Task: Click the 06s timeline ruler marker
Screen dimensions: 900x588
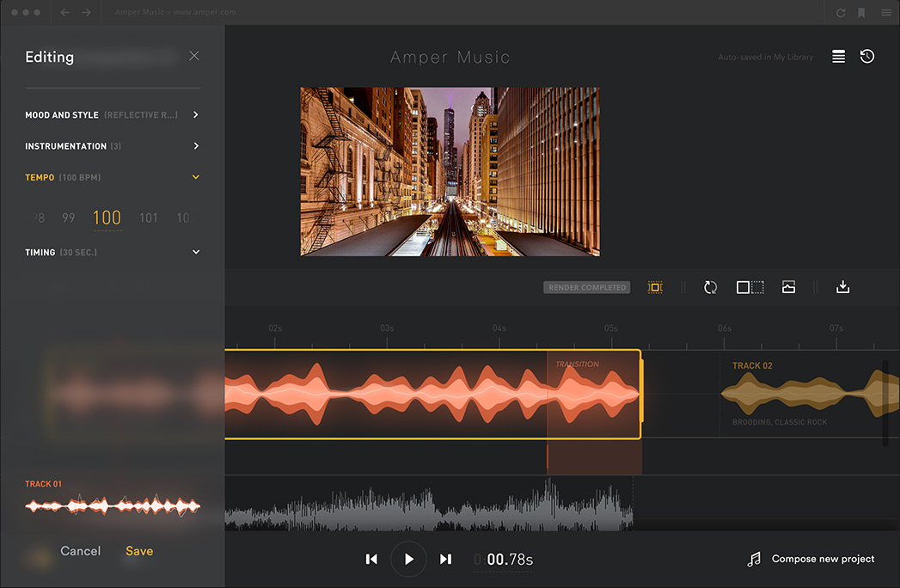Action: coord(725,328)
